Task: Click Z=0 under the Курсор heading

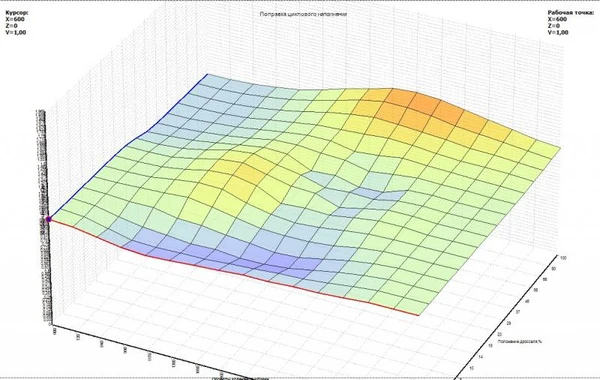Action: click(x=11, y=26)
